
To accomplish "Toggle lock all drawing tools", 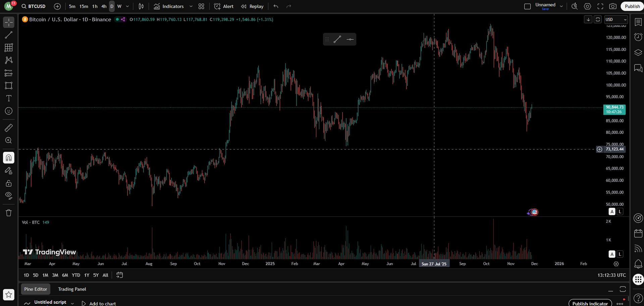I will pos(9,183).
